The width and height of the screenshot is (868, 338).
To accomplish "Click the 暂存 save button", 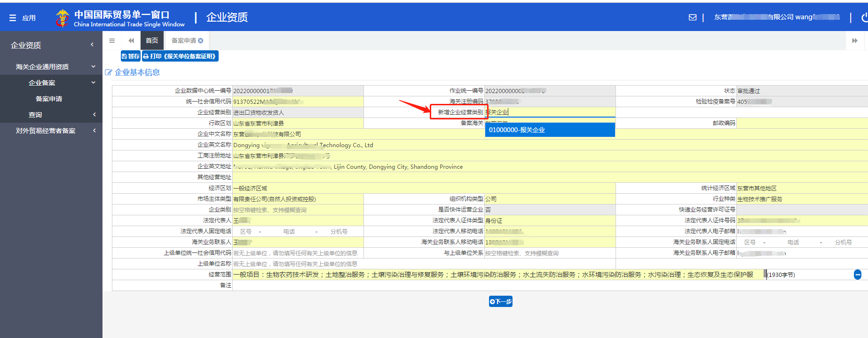I will pyautogui.click(x=131, y=56).
